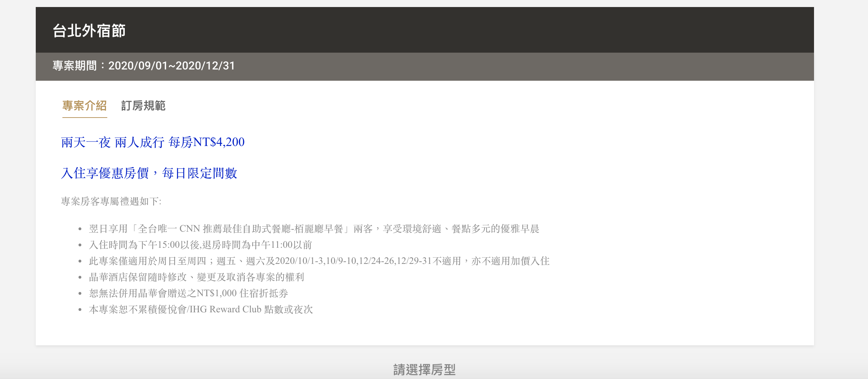Select the 台北外宿節 title heading
Viewport: 868px width, 379px height.
89,31
